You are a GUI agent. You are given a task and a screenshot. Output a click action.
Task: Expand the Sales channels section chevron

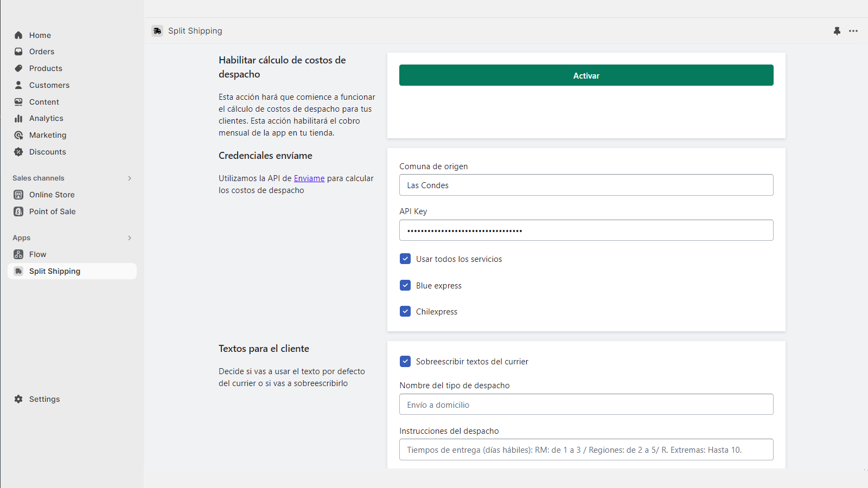point(130,178)
